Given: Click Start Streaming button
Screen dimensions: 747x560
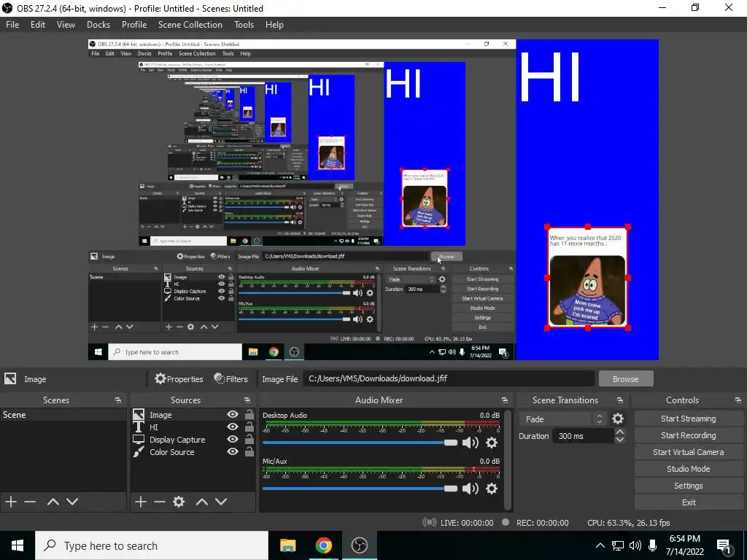Looking at the screenshot, I should [x=688, y=419].
